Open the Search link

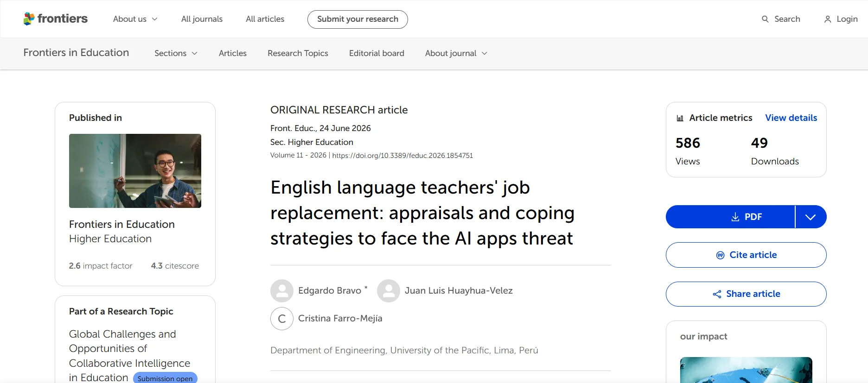(x=781, y=19)
